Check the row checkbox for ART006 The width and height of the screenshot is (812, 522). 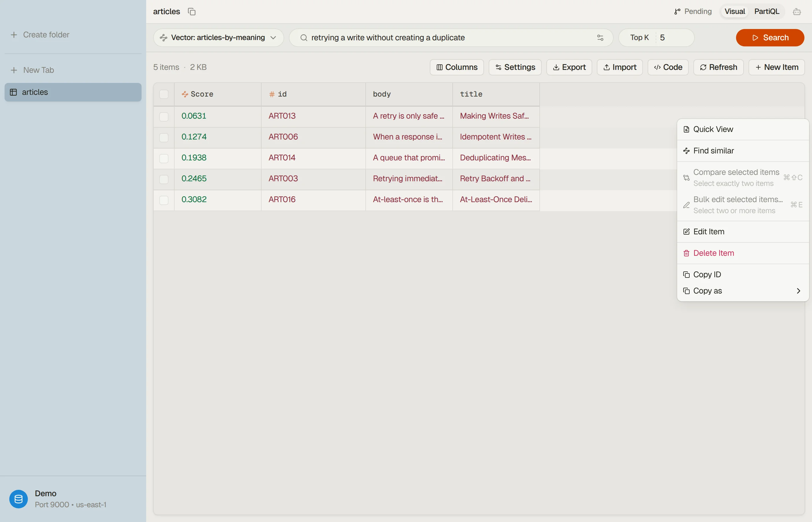[164, 137]
